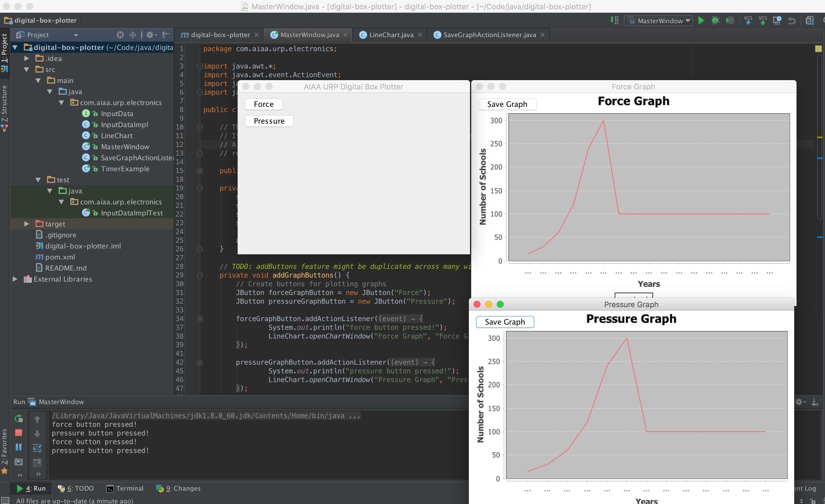Collapse all icon in Project panel

click(132, 35)
